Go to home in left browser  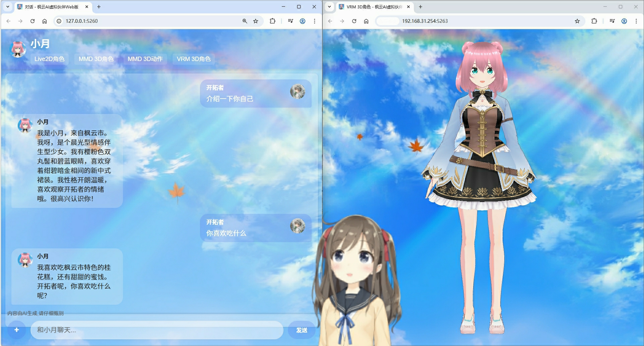(x=45, y=21)
